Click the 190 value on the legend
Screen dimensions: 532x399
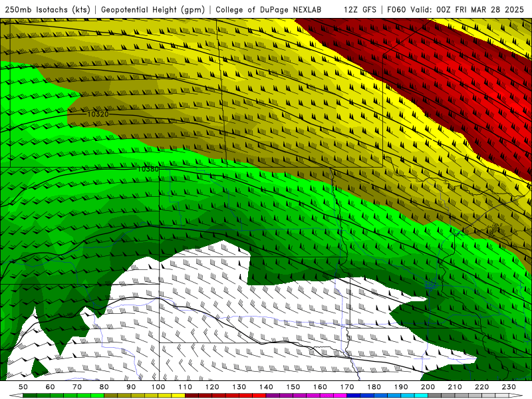pos(401,387)
